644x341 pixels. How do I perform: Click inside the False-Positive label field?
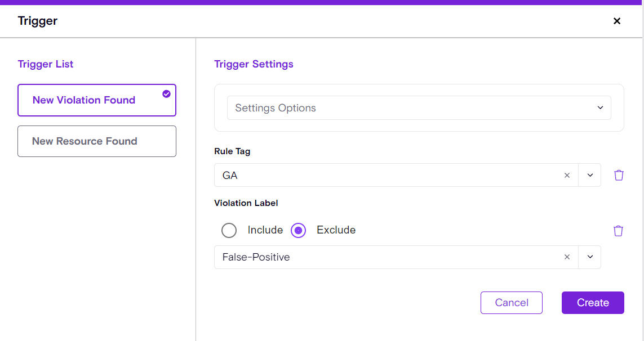pyautogui.click(x=383, y=257)
